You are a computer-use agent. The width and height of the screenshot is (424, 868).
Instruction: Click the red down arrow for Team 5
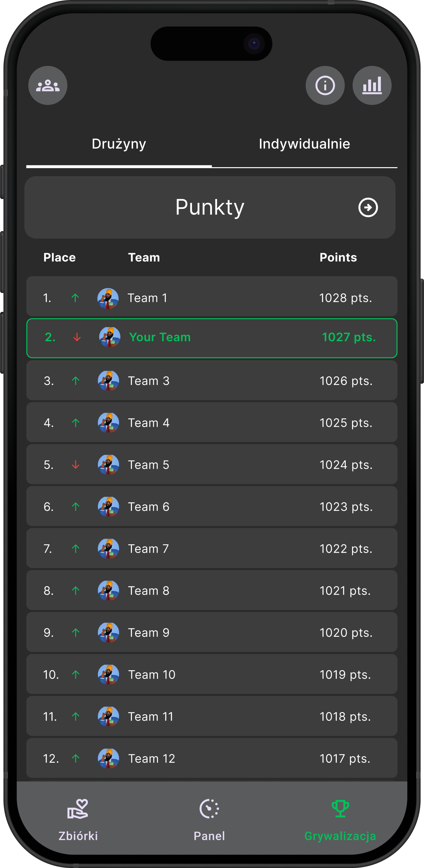click(76, 465)
